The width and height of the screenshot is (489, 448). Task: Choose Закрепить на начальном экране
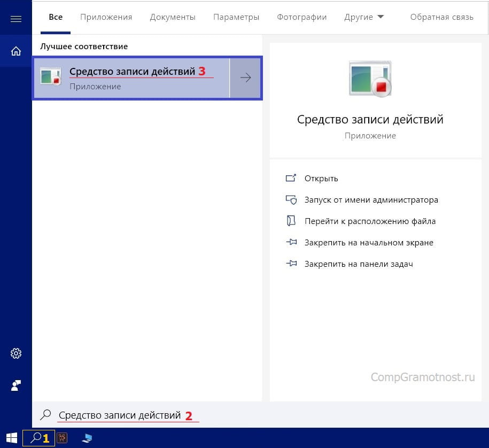tap(369, 242)
